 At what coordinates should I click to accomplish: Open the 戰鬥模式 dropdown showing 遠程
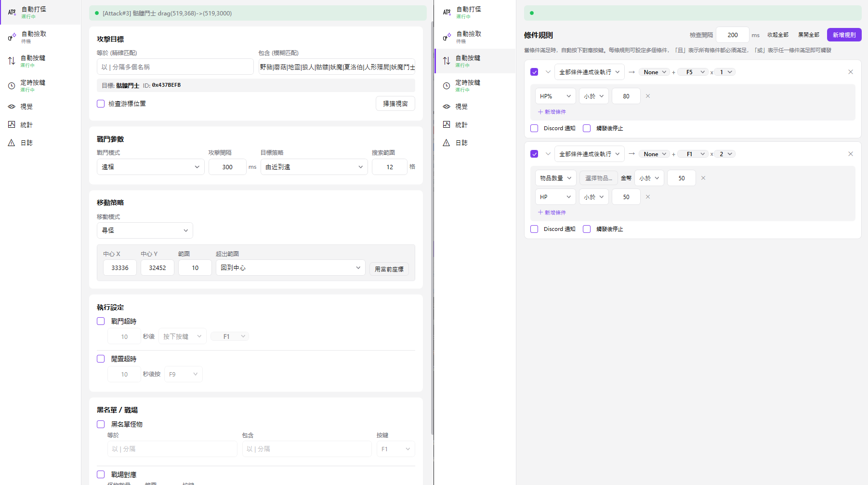point(150,167)
